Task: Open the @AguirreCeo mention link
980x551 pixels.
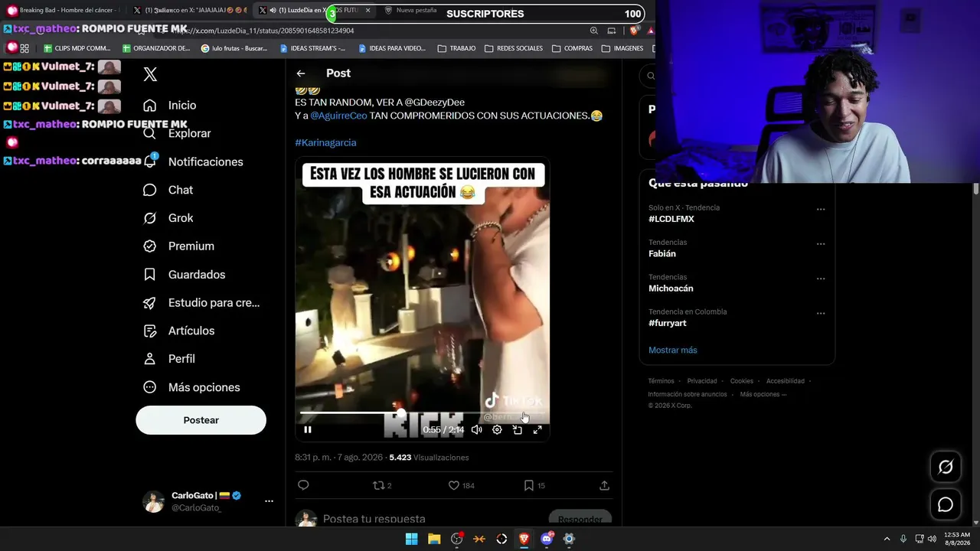Action: pos(338,116)
